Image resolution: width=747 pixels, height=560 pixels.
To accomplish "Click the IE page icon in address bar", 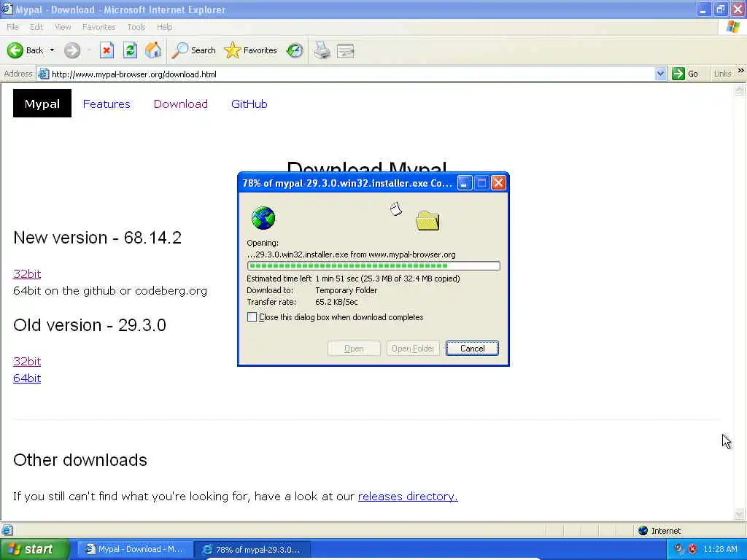I will [x=43, y=74].
